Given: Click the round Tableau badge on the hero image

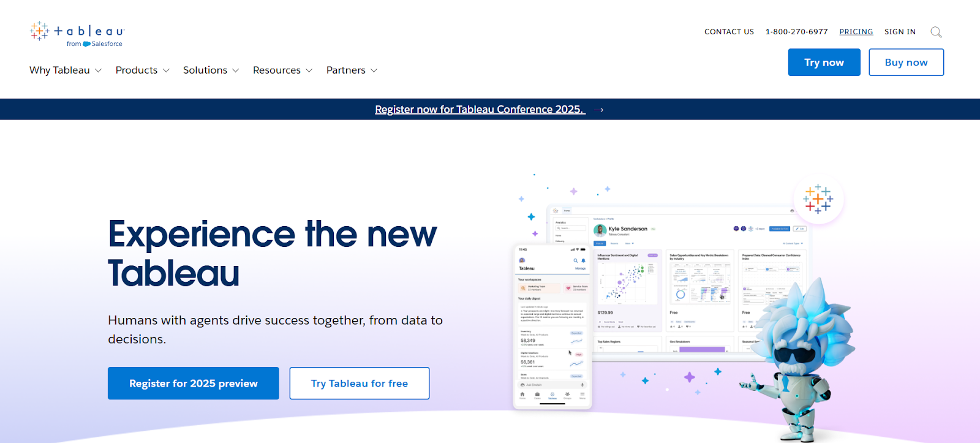Looking at the screenshot, I should (x=818, y=199).
